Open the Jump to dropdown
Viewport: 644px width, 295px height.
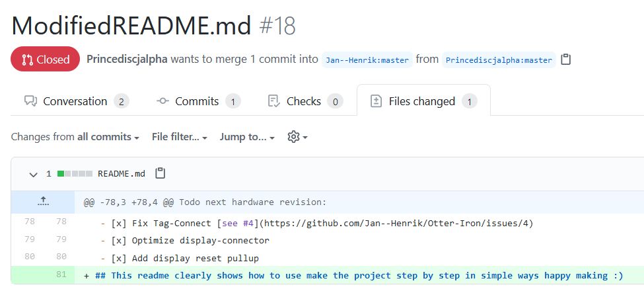tap(248, 137)
